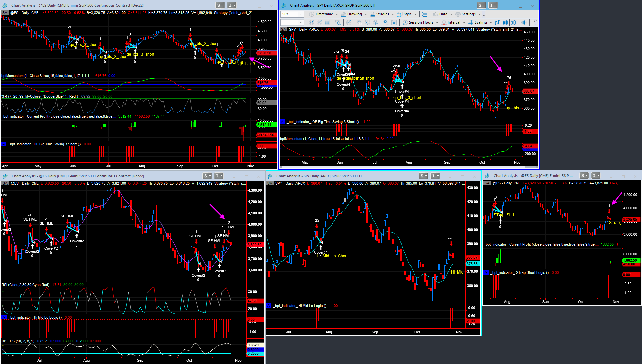This screenshot has width=642, height=364.
Task: Click 375.65 cyan price marker on bottom-middle SPY axis
Action: coord(472,264)
